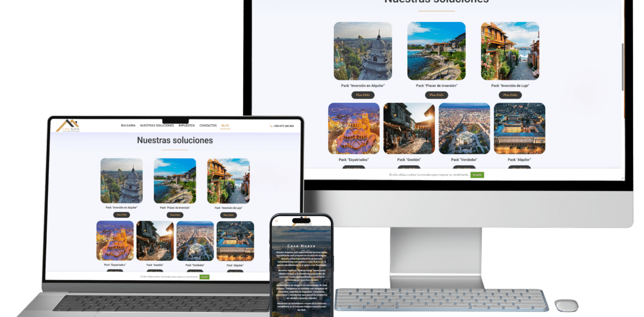The height and width of the screenshot is (317, 644).
Task: Click the Pack "Placer de Inversión" title on laptop
Action: coord(174,207)
